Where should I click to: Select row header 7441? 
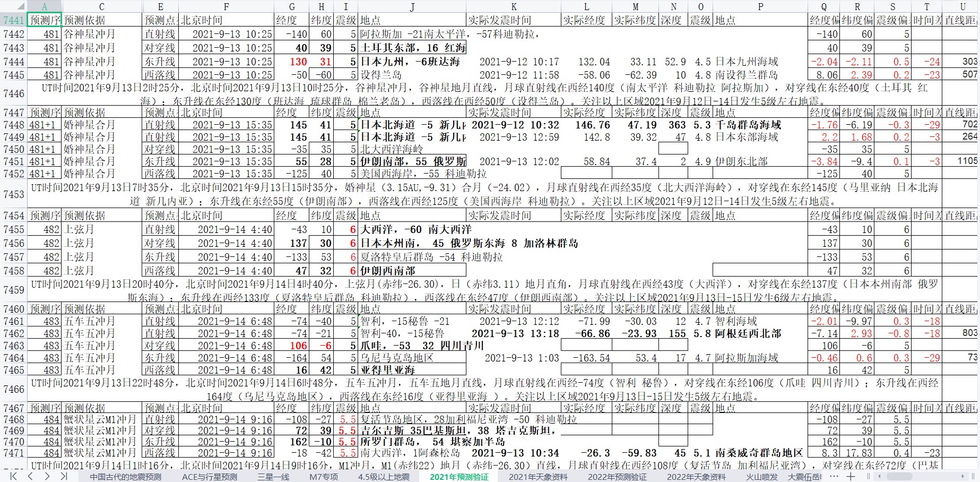13,20
